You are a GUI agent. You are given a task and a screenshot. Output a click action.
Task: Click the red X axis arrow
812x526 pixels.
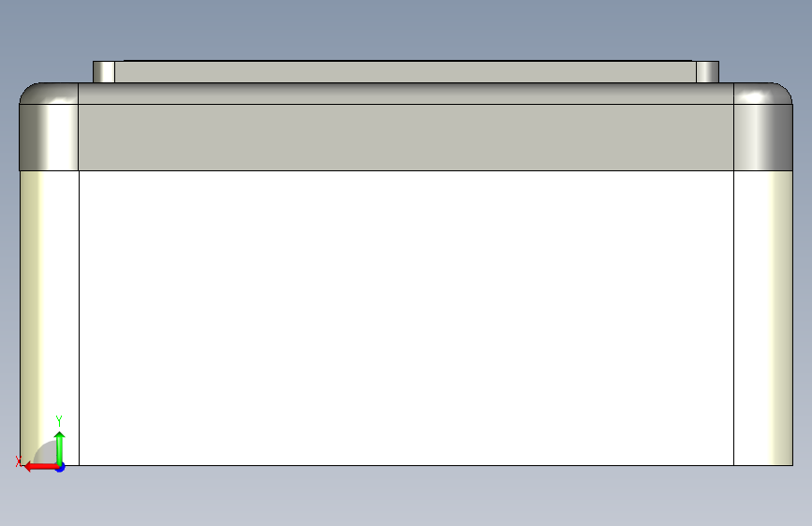coord(40,467)
